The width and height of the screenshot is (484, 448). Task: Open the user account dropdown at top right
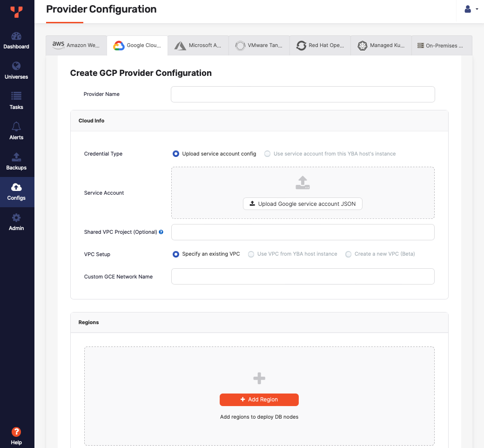click(x=471, y=9)
